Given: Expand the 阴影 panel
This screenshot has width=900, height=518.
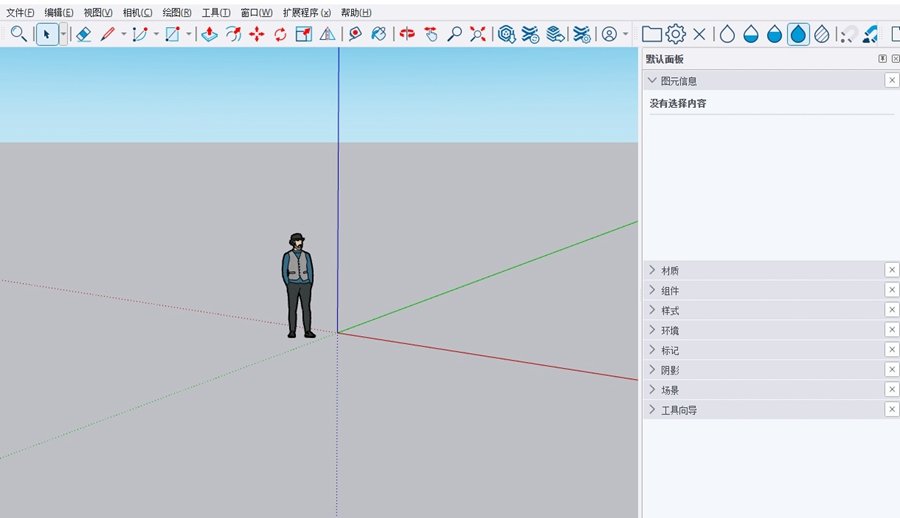Looking at the screenshot, I should 652,370.
